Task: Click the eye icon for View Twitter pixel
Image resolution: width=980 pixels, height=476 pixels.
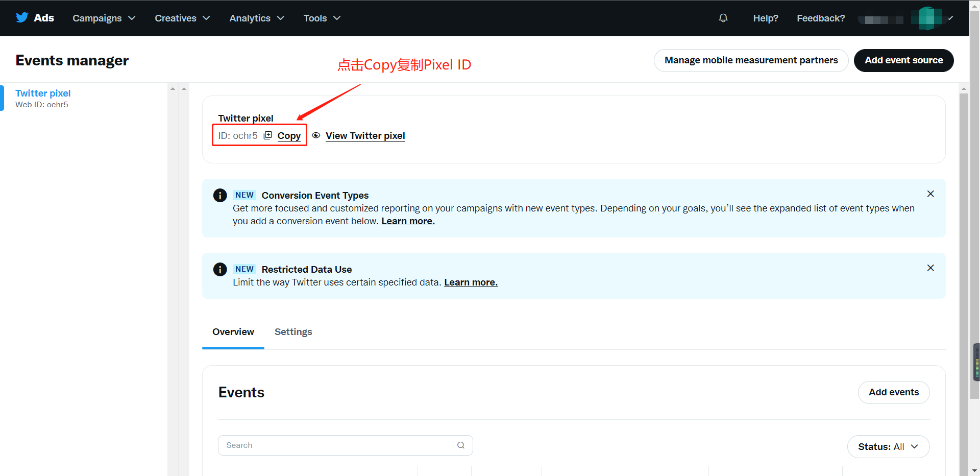Action: [316, 135]
